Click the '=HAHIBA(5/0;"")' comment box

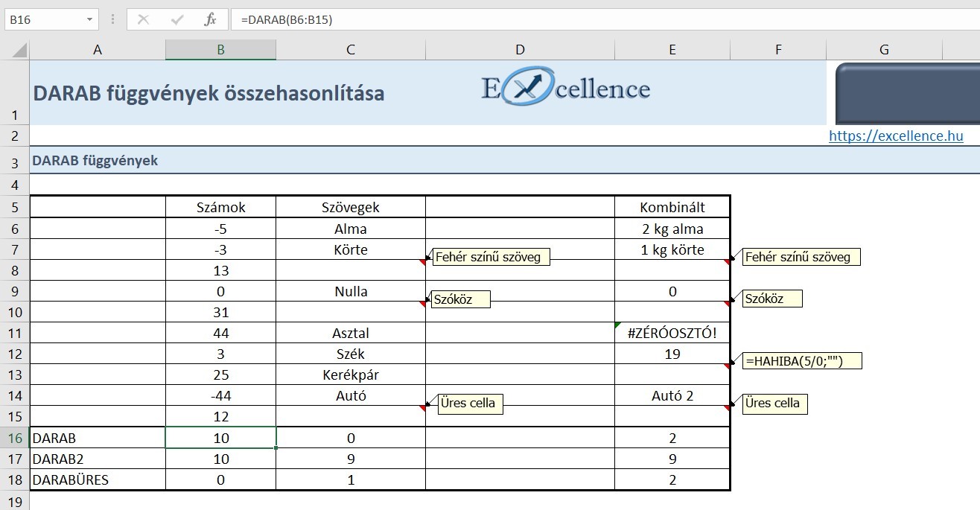pyautogui.click(x=802, y=361)
